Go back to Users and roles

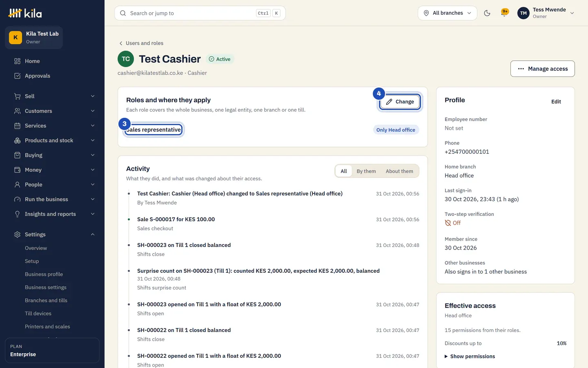(141, 43)
